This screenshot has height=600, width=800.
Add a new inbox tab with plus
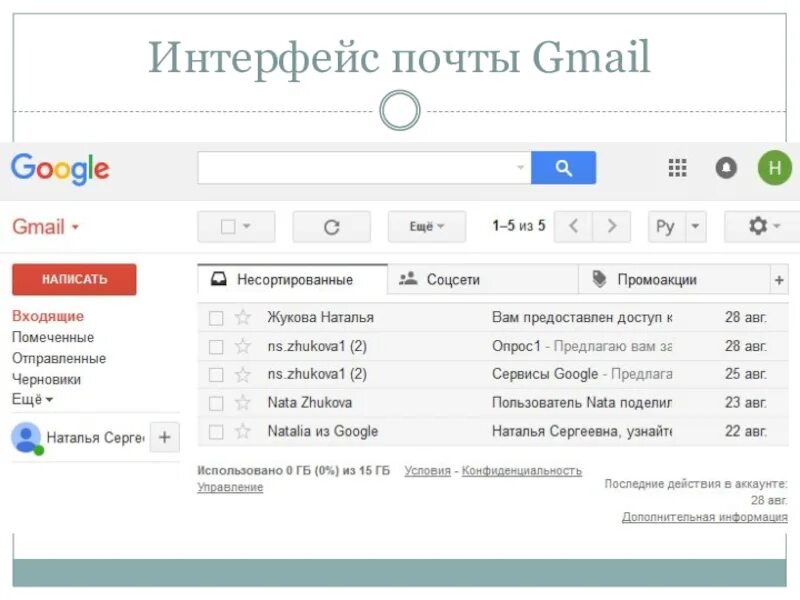[779, 280]
